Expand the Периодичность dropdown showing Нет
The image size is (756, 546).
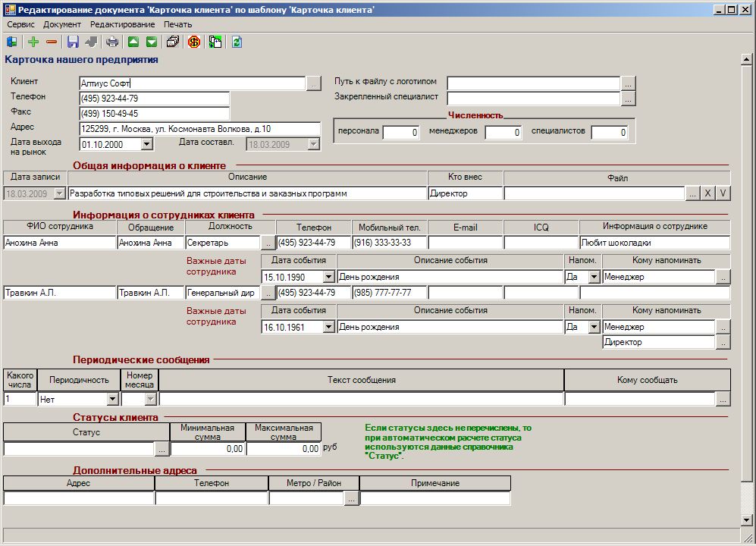(112, 399)
